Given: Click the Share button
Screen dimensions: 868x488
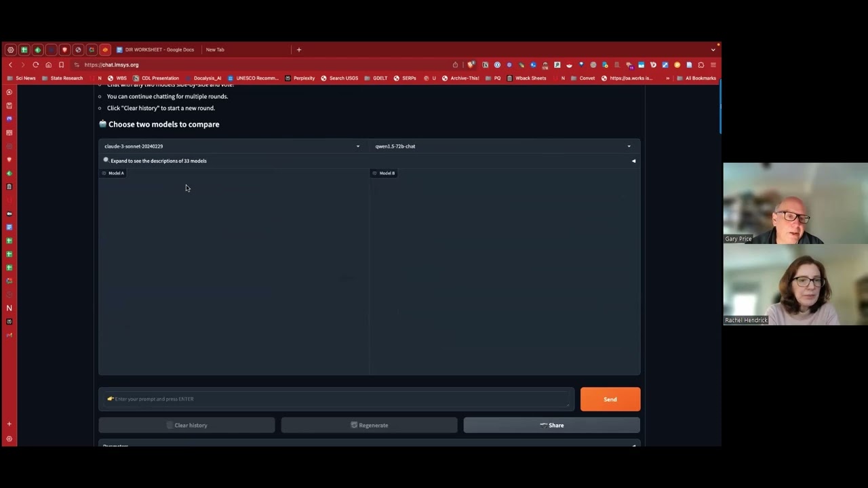Looking at the screenshot, I should click(x=551, y=425).
